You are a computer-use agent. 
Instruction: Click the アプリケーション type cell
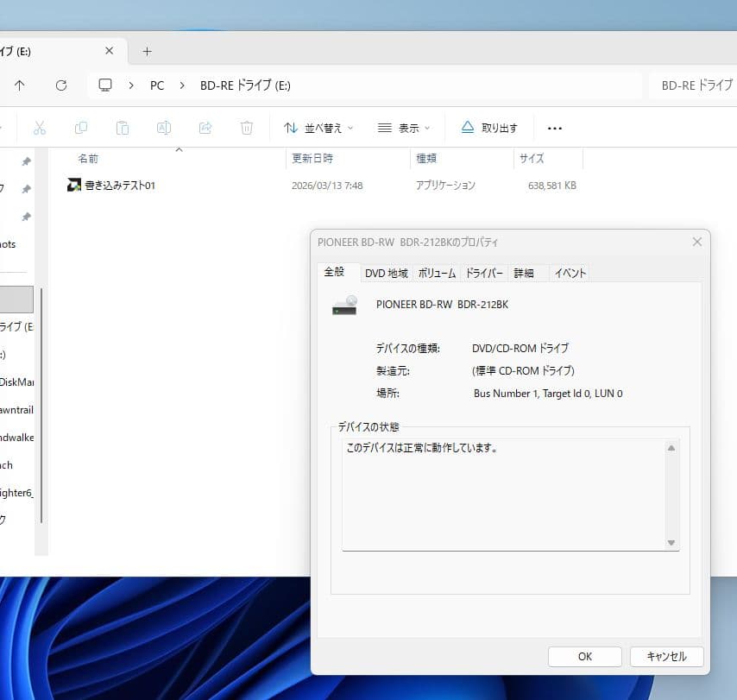pos(445,186)
